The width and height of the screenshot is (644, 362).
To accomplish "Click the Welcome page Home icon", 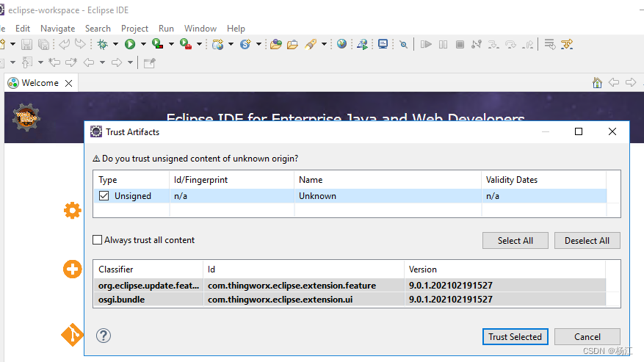I will 597,82.
